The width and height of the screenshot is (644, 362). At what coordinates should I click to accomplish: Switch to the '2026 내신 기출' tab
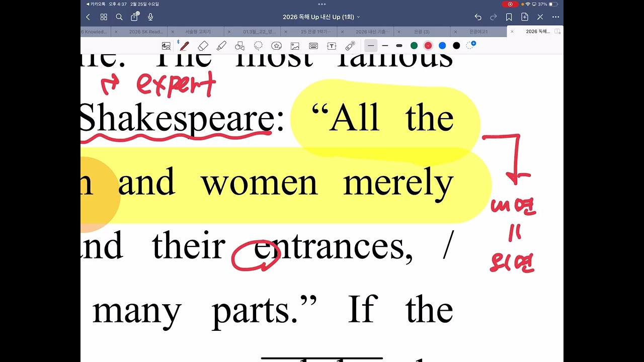[373, 32]
